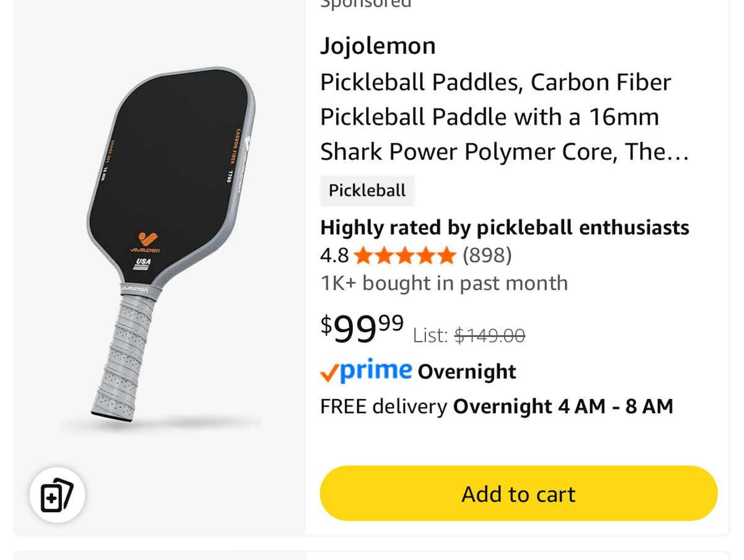This screenshot has height=560, width=744.
Task: Click the 1K+ bought in past month text
Action: click(x=444, y=283)
